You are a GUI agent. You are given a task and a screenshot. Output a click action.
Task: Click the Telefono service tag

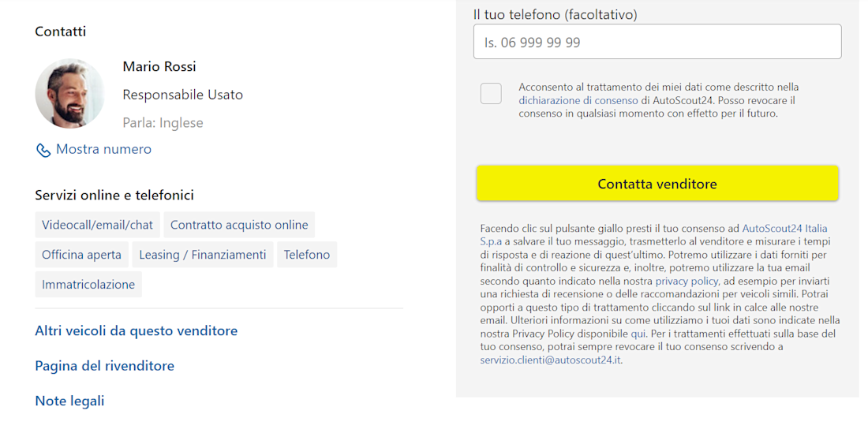[x=307, y=255]
